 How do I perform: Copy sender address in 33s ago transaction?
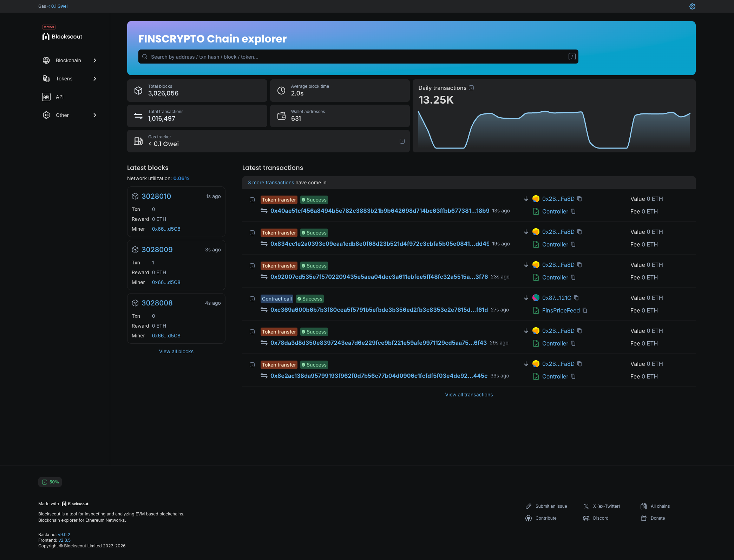pyautogui.click(x=579, y=364)
